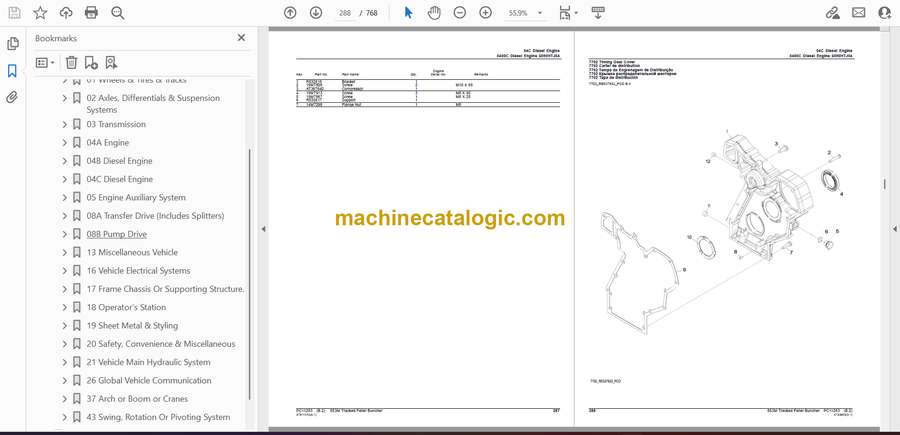Click the cloud upload icon
The image size is (900, 435).
[66, 13]
